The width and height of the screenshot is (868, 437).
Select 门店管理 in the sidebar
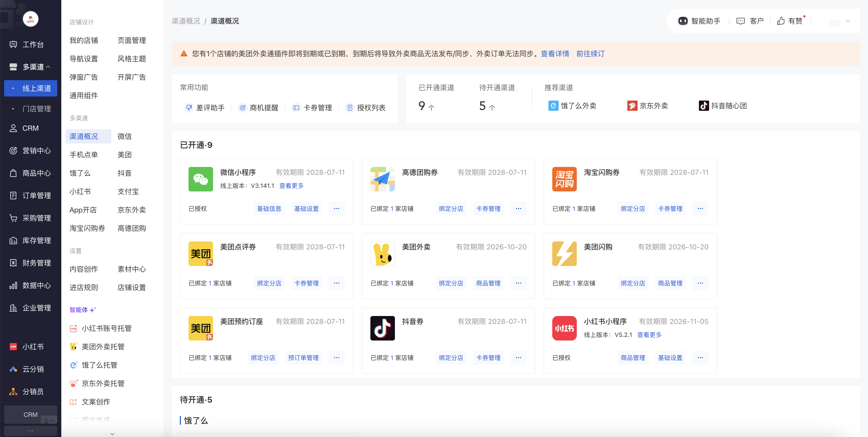tap(36, 109)
